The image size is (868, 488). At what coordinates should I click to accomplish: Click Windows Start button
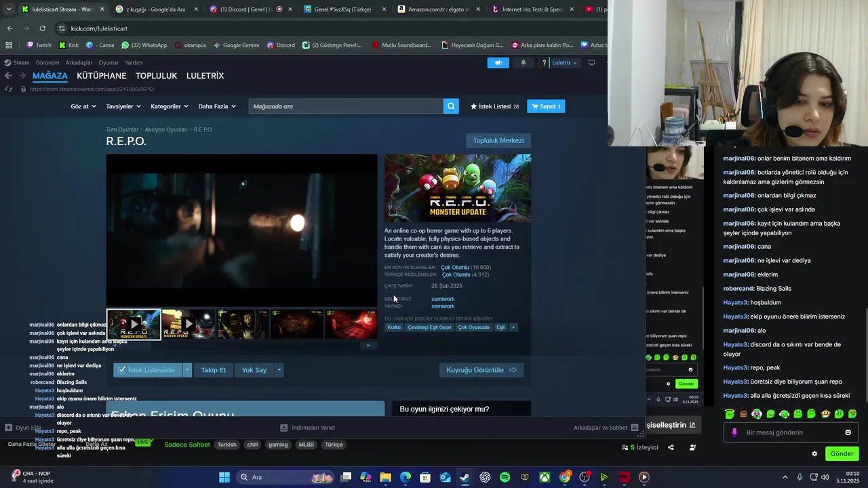pos(224,477)
